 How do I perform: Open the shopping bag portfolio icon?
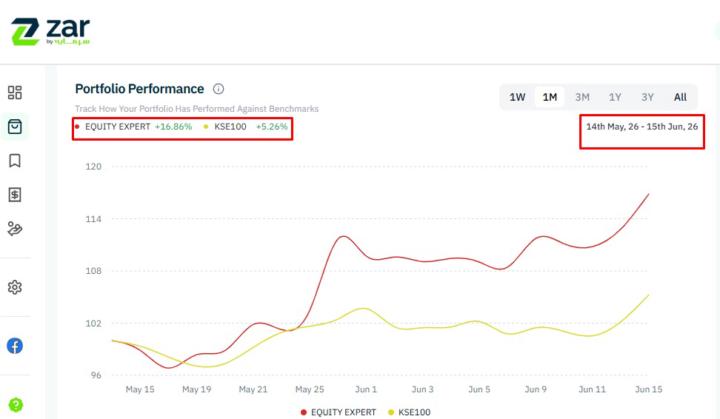tap(15, 126)
